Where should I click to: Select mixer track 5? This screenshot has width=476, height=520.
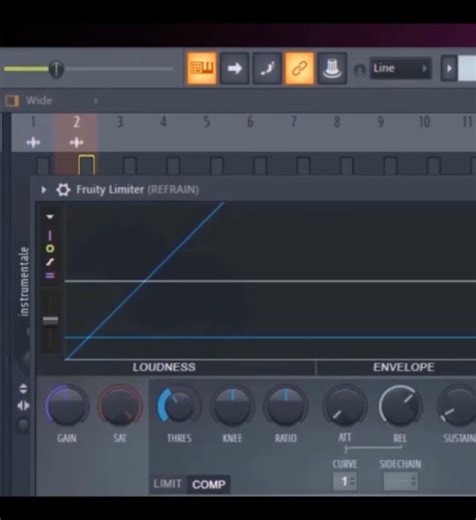click(206, 122)
